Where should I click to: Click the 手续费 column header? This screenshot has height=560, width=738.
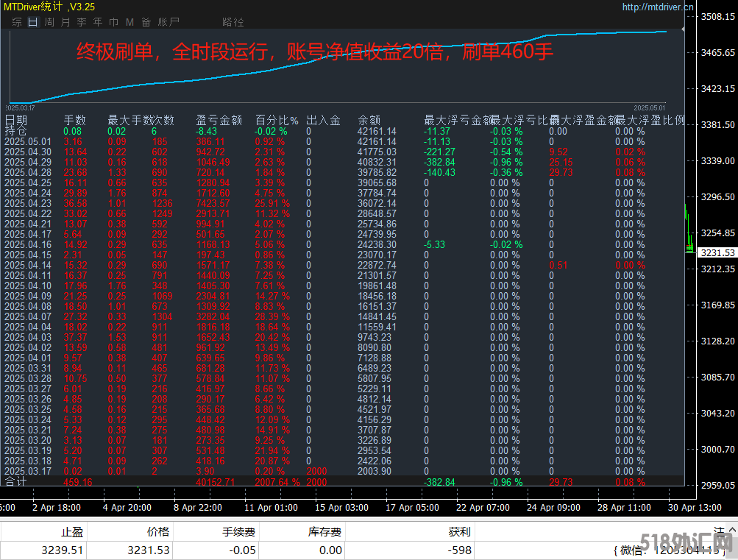[x=238, y=532]
